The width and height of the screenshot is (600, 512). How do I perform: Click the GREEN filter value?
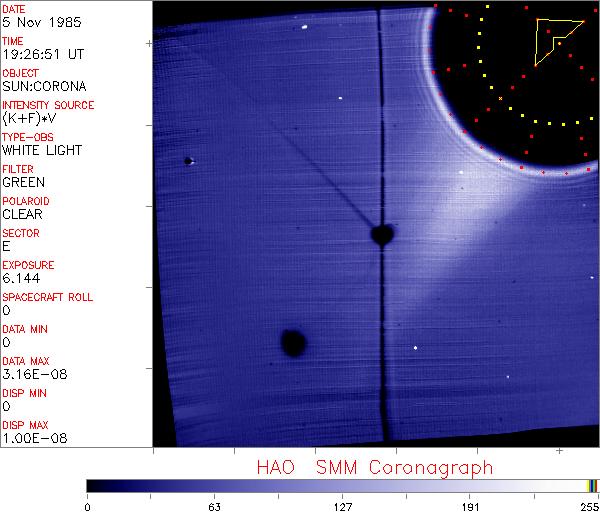click(24, 182)
